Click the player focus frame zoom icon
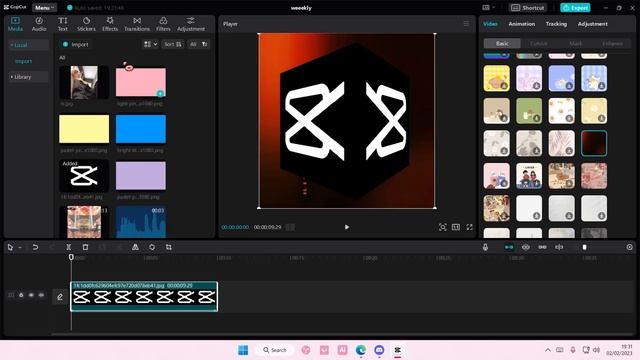 (442, 227)
